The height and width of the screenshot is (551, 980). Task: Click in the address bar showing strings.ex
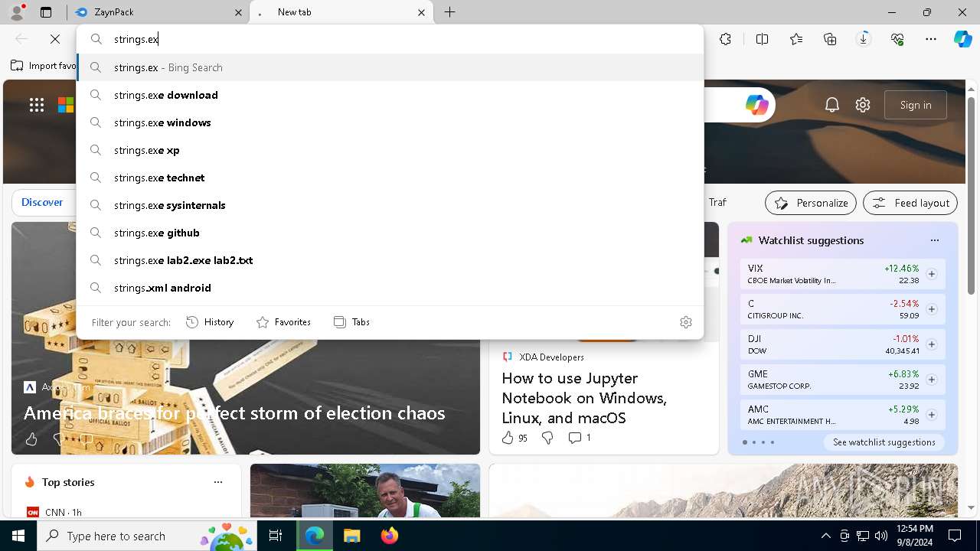(x=390, y=39)
